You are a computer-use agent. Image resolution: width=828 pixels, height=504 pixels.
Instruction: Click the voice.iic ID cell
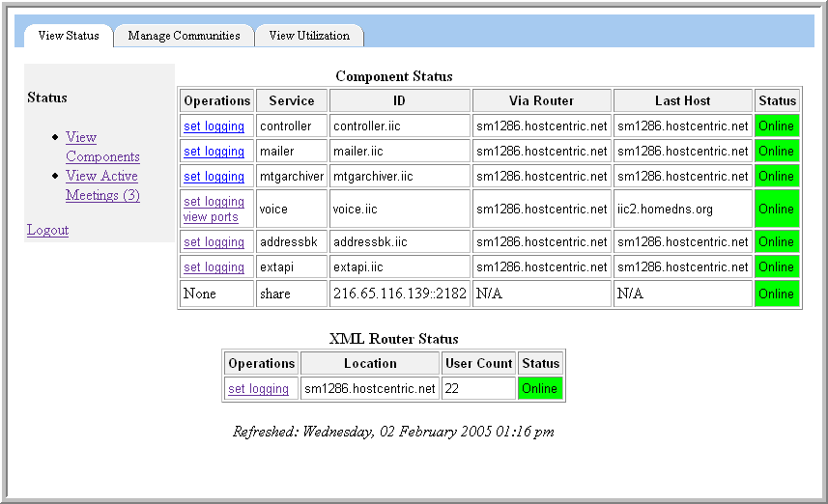400,209
